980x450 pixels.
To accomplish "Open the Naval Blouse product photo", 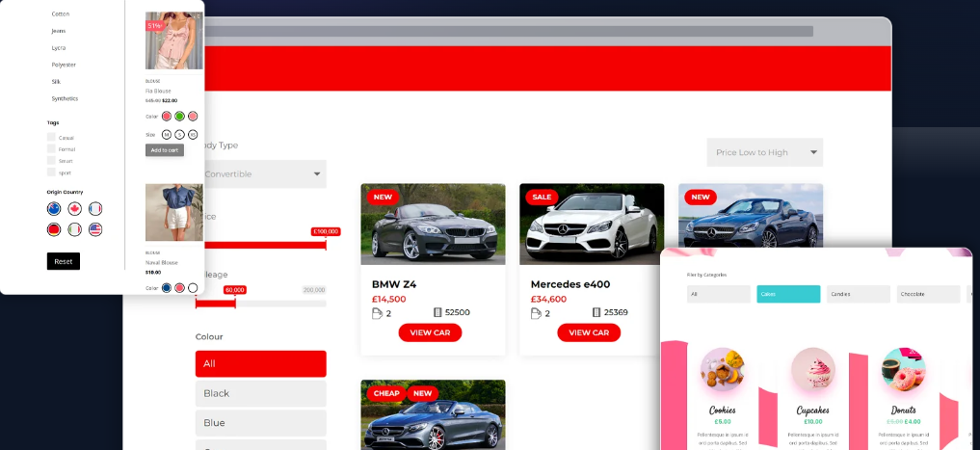I will (x=174, y=213).
